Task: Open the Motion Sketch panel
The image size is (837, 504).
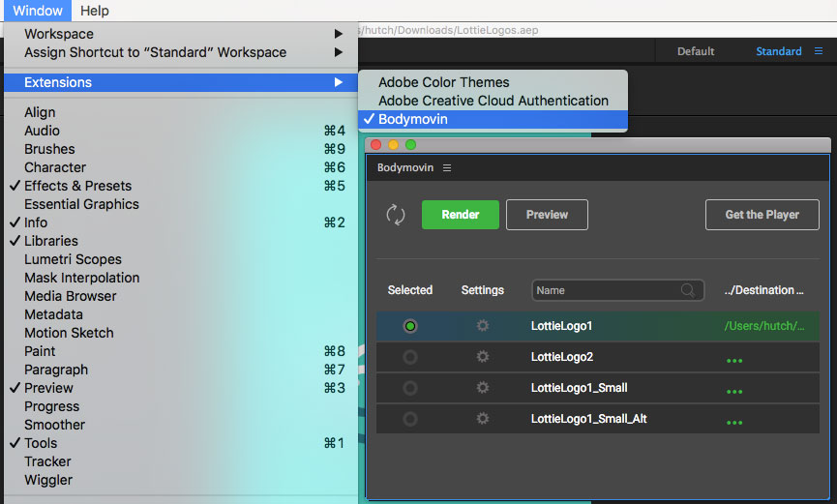Action: coord(180,333)
